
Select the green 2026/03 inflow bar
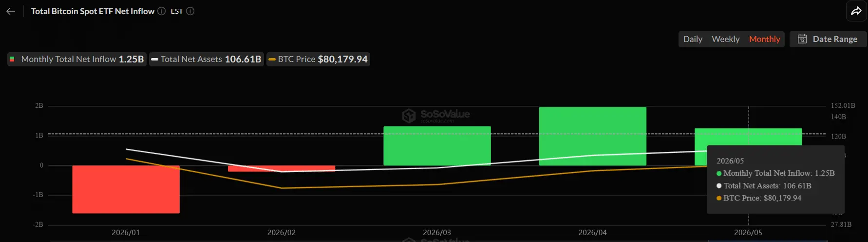coord(437,146)
